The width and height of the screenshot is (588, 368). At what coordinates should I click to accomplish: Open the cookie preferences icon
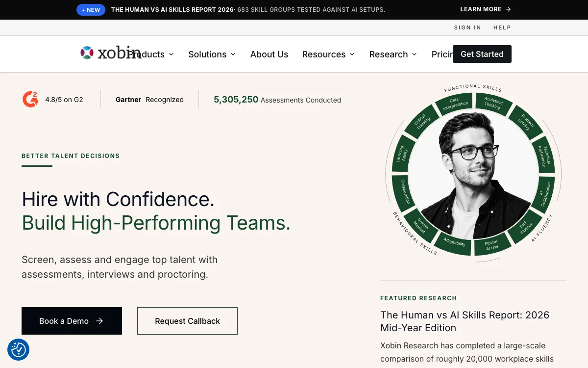click(19, 350)
